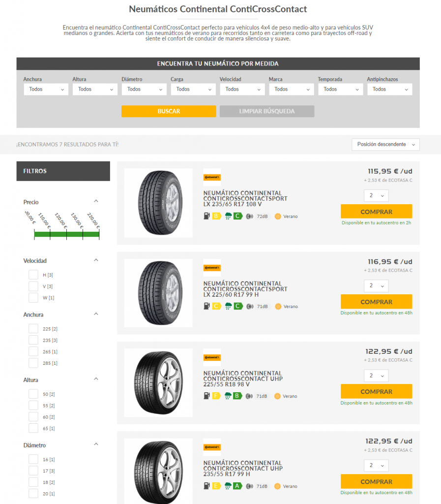Click Continental logo on the 225/55 R18 98 V tire
The width and height of the screenshot is (441, 504).
(x=212, y=357)
